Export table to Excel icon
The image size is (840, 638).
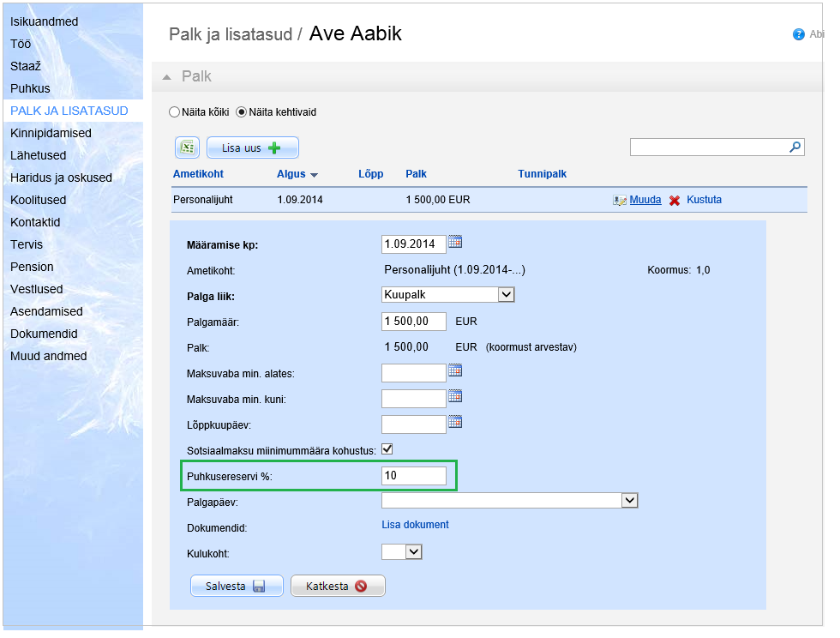click(x=188, y=147)
